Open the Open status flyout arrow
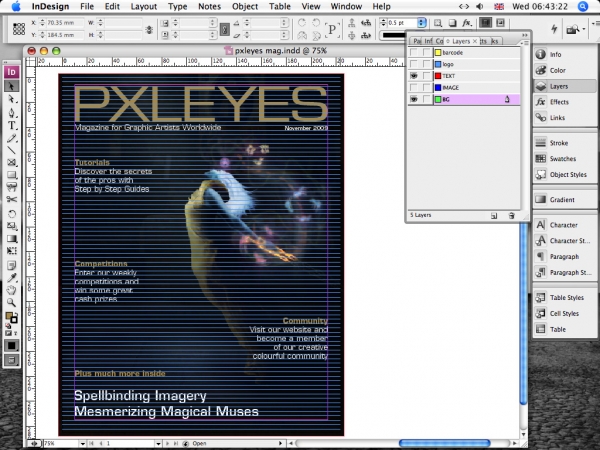600x450 pixels. 280,443
